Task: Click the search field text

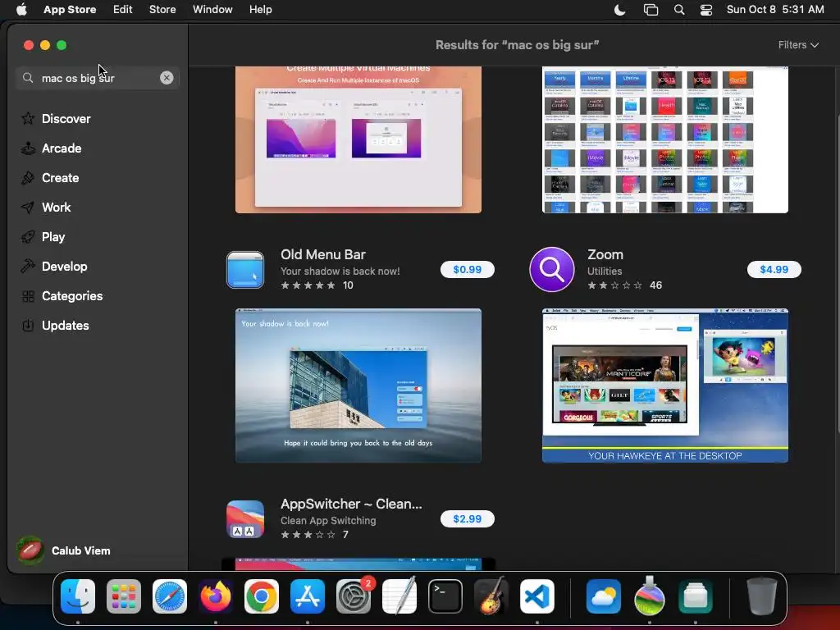Action: pos(78,78)
